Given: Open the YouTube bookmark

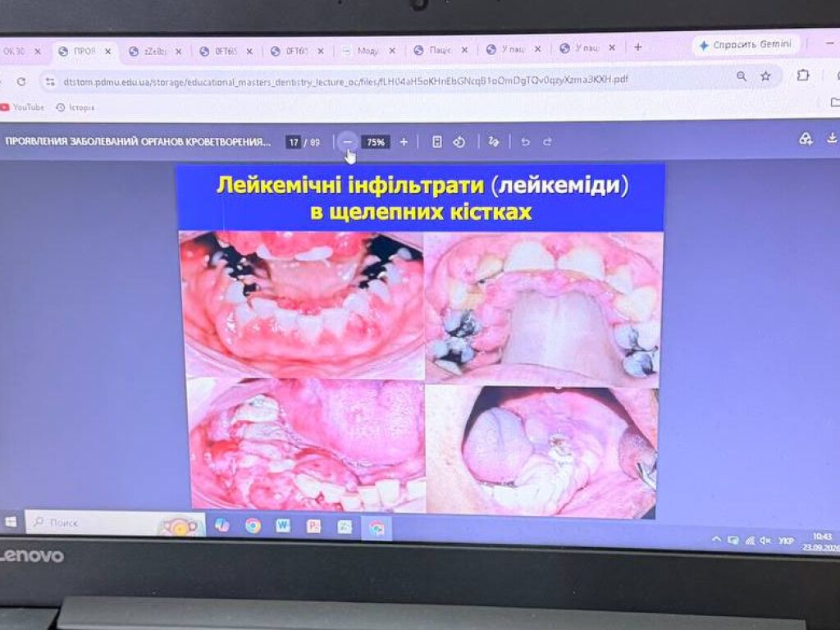Looking at the screenshot, I should [x=22, y=107].
